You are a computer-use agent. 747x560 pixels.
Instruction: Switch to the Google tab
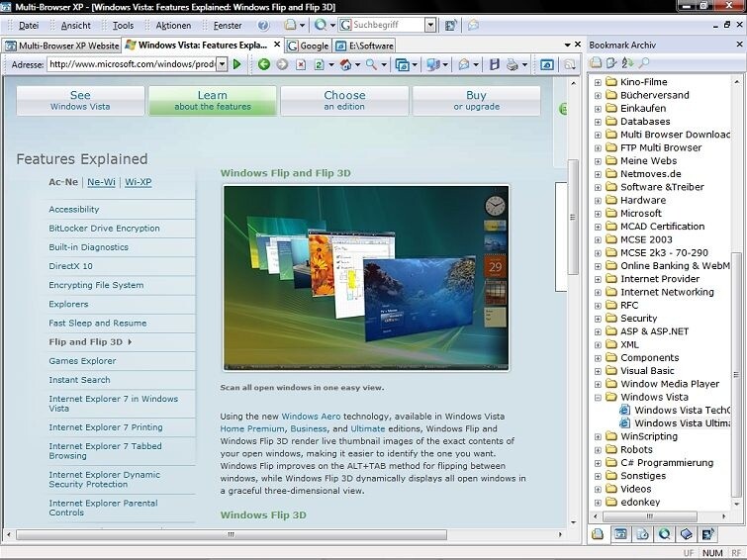[x=309, y=46]
